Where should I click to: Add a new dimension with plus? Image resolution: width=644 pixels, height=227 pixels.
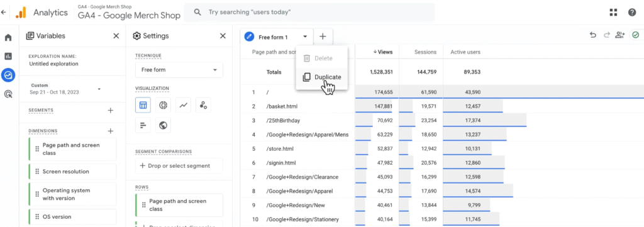[x=110, y=131]
